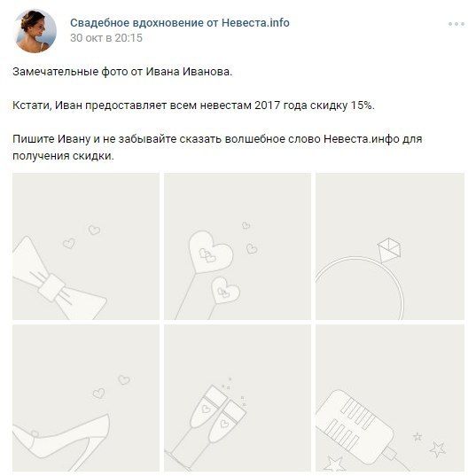Image resolution: width=476 pixels, height=476 pixels.
Task: Click the post timestamp 30 окт в 20:15
Action: (106, 38)
